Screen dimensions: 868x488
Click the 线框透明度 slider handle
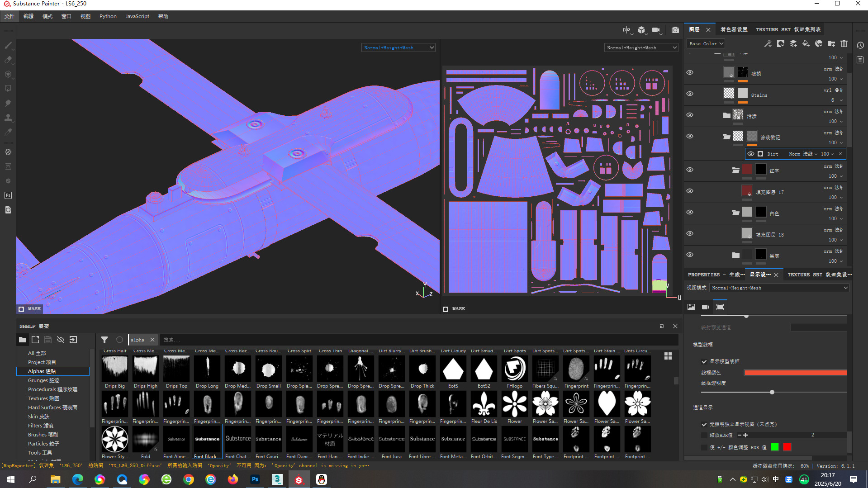tap(772, 392)
